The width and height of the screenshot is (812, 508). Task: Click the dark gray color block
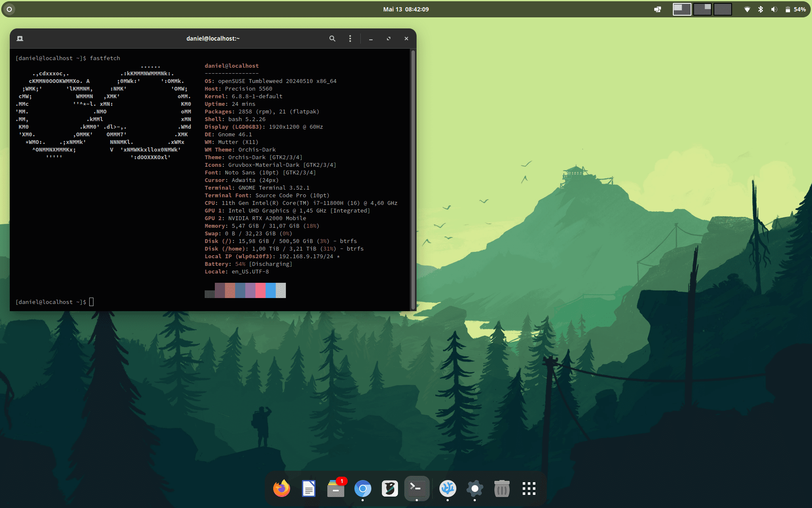pos(210,294)
